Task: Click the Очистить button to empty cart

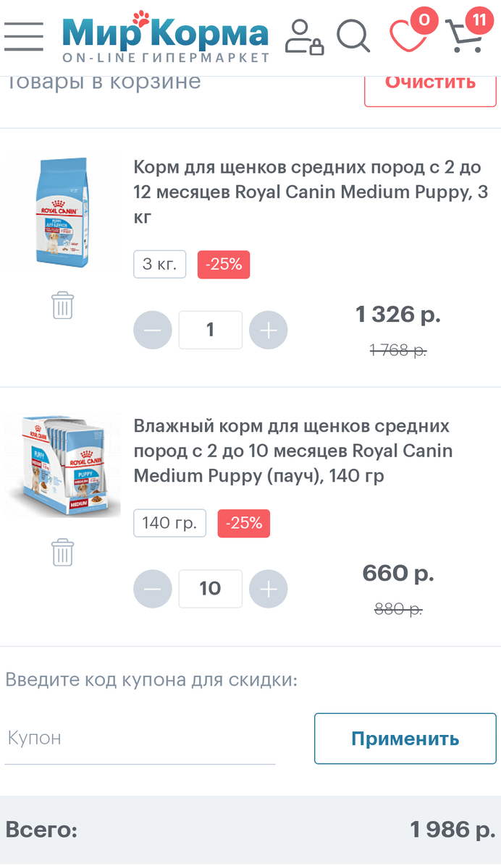Action: point(429,82)
